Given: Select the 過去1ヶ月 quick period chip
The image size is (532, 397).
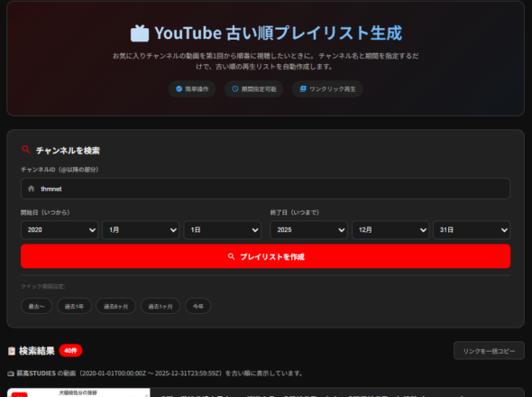Looking at the screenshot, I should click(161, 306).
